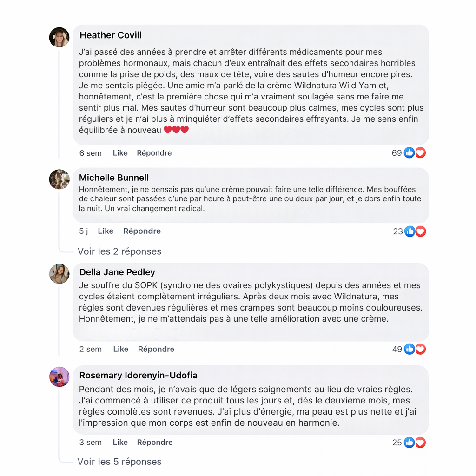This screenshot has height=476, width=476.
Task: Like Heather Covill's comment
Action: coord(120,153)
